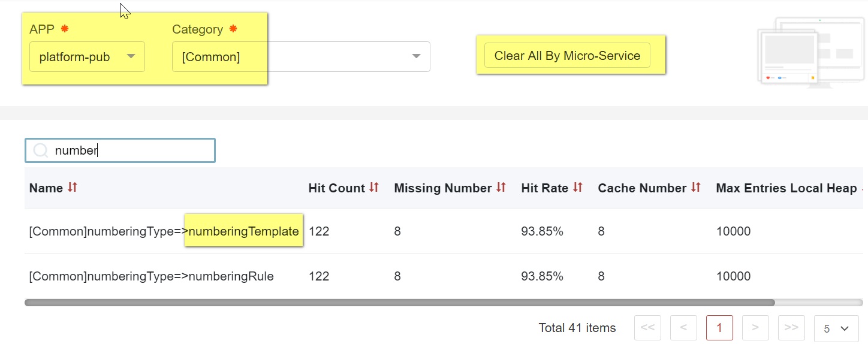Select the numberingRule cache row

(152, 276)
